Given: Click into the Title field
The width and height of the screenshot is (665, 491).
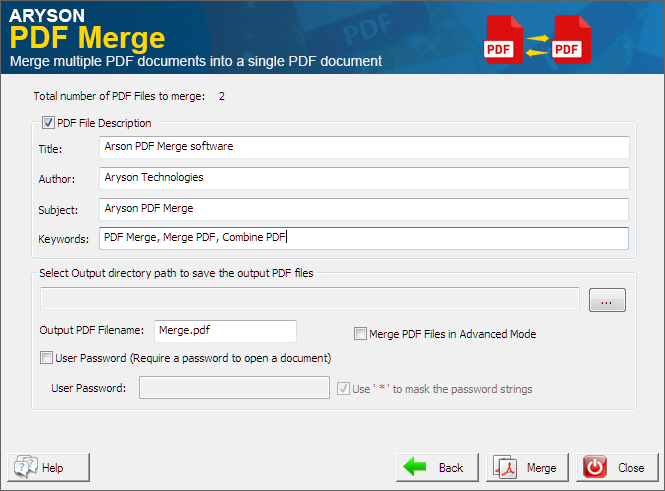Looking at the screenshot, I should pyautogui.click(x=364, y=147).
